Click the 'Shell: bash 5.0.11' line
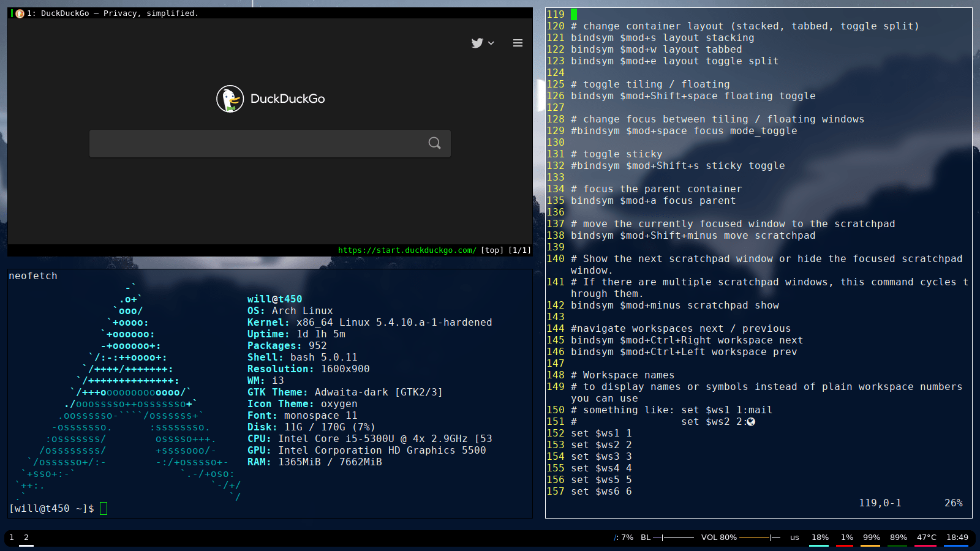The height and width of the screenshot is (551, 980). pos(303,358)
